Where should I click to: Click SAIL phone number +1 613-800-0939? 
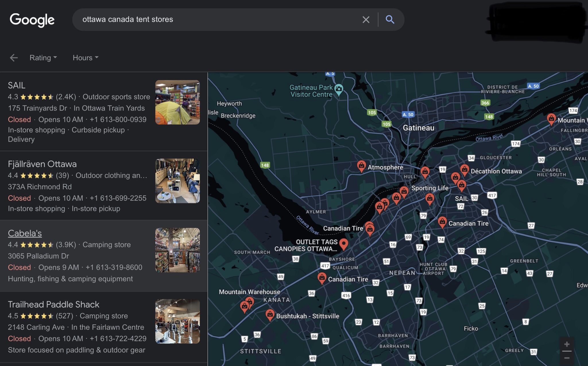click(118, 119)
